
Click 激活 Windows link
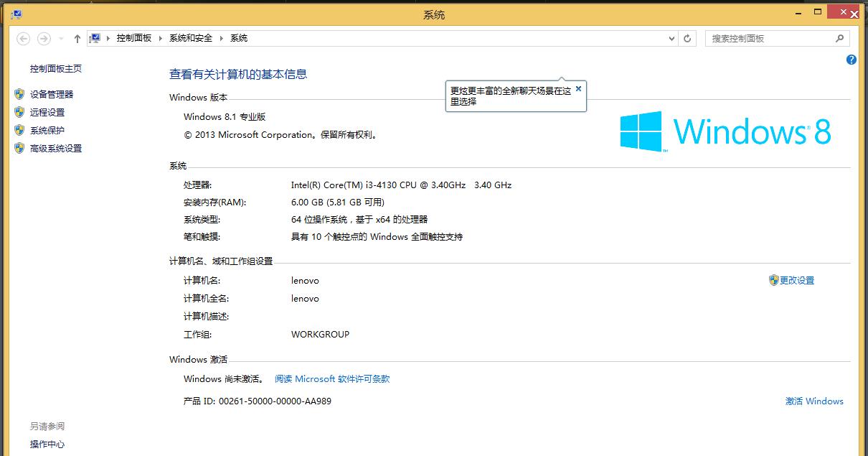point(814,401)
